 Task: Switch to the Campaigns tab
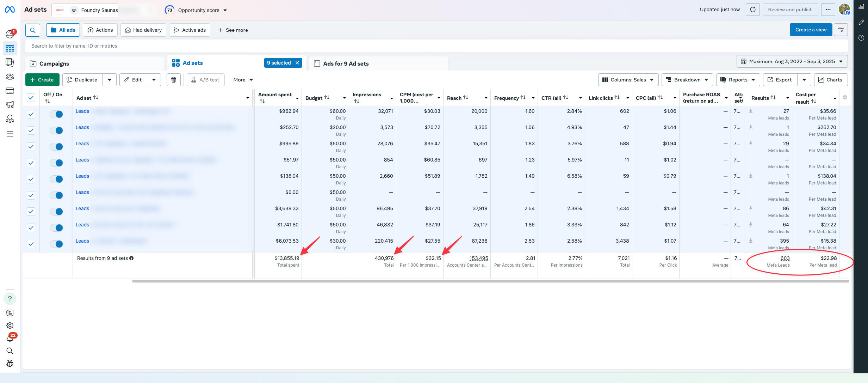coord(54,63)
